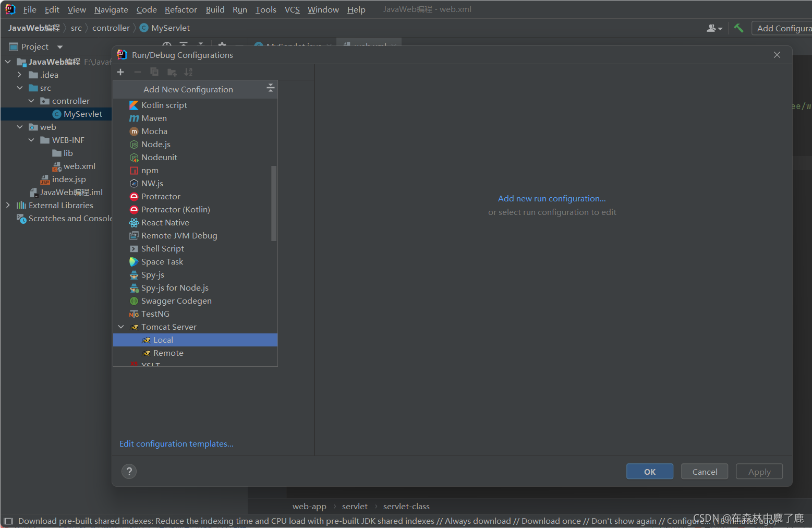Open the File menu
812x528 pixels.
coord(30,9)
